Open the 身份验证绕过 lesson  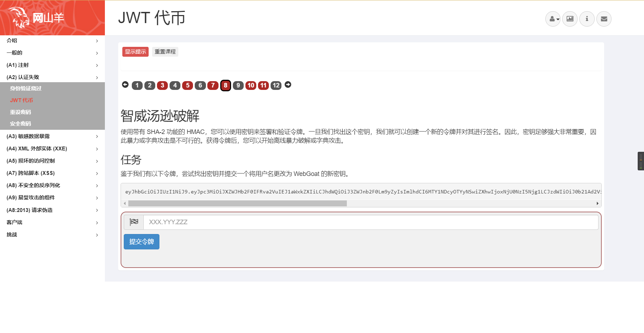(x=26, y=88)
